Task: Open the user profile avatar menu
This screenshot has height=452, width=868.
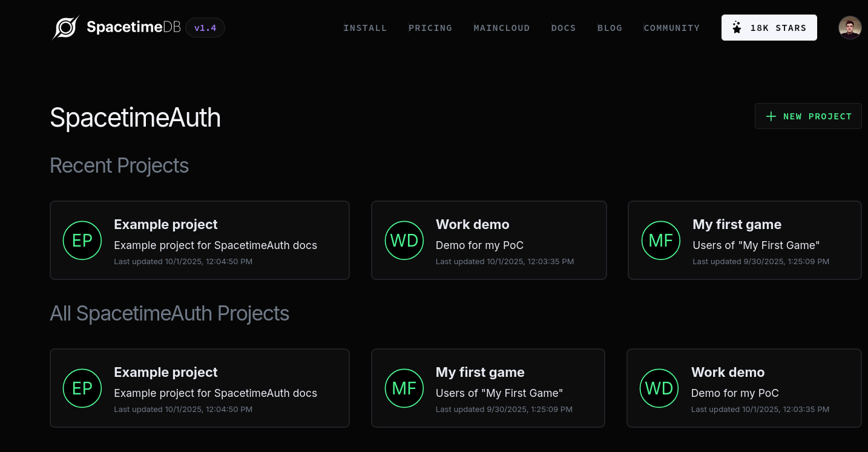Action: click(x=850, y=27)
